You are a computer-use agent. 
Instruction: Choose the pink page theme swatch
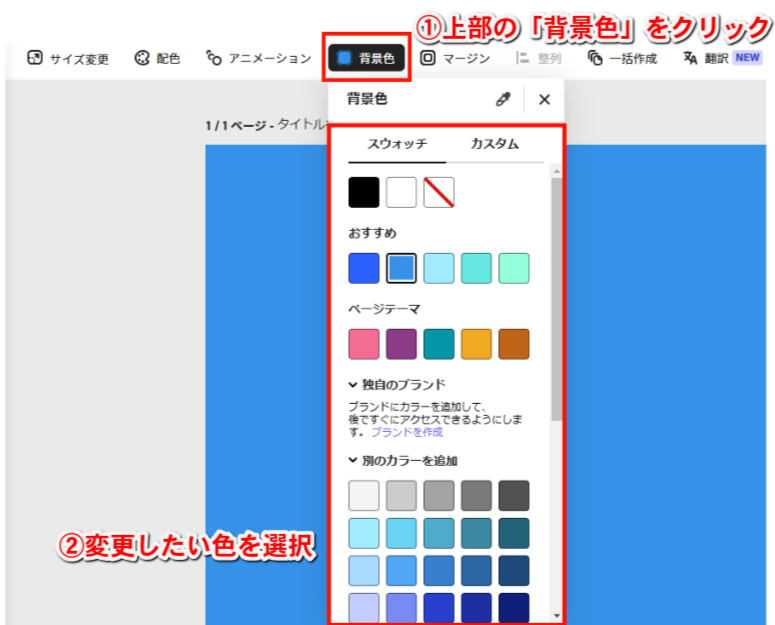[364, 344]
